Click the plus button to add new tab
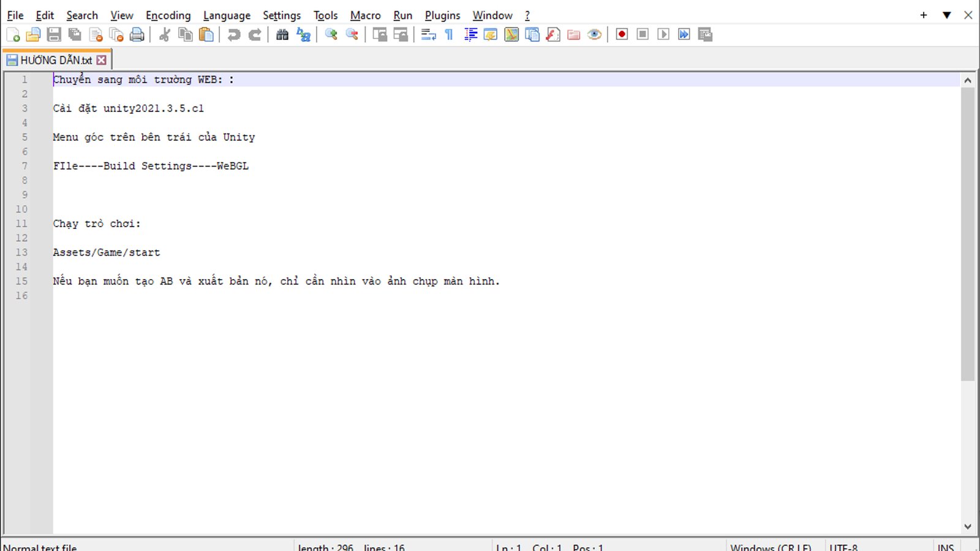 point(924,15)
